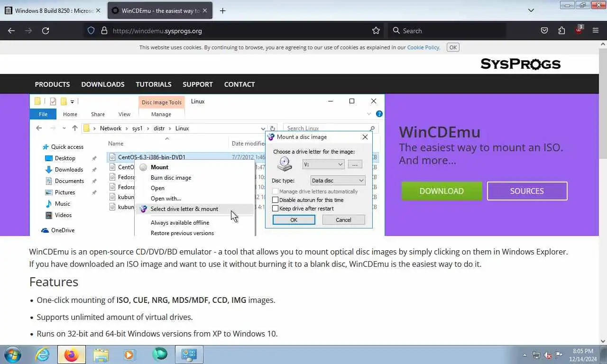Open Windows Media Player from the taskbar

pyautogui.click(x=129, y=355)
